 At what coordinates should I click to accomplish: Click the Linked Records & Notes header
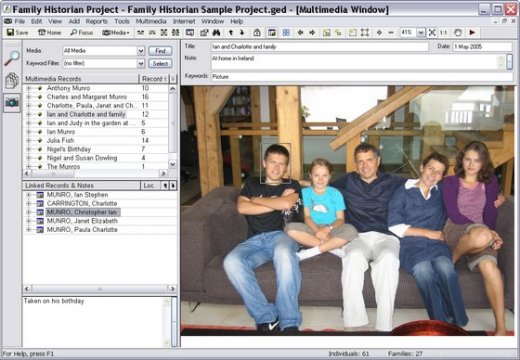coord(81,185)
